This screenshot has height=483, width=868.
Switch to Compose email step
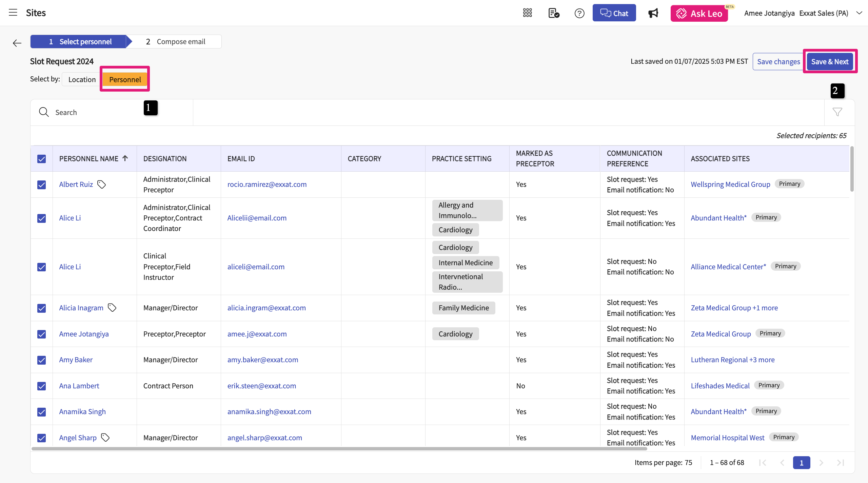[176, 42]
